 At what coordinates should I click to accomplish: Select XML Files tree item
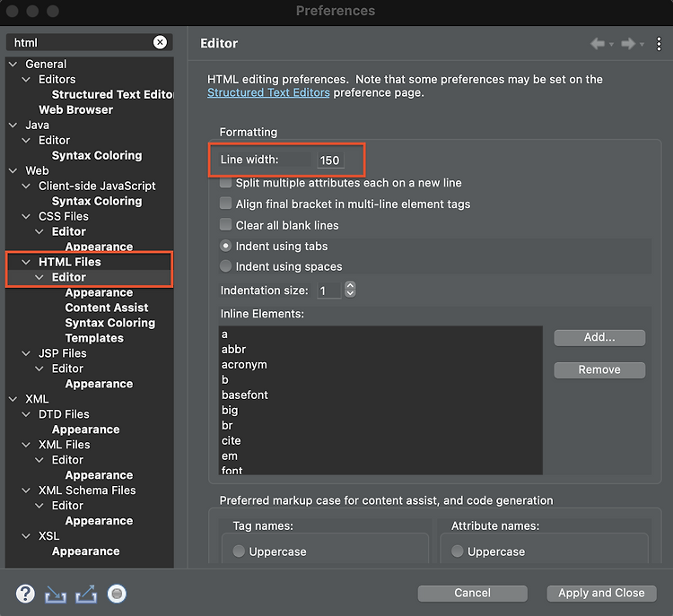click(65, 445)
